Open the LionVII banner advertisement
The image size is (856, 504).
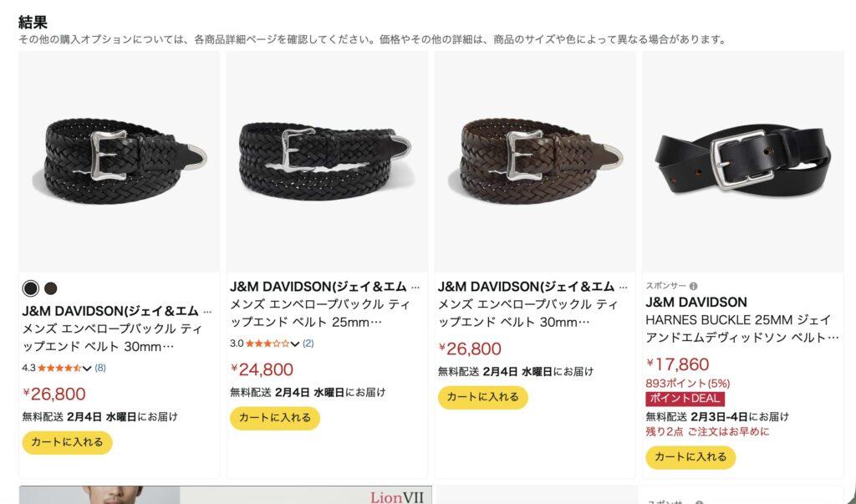click(226, 495)
